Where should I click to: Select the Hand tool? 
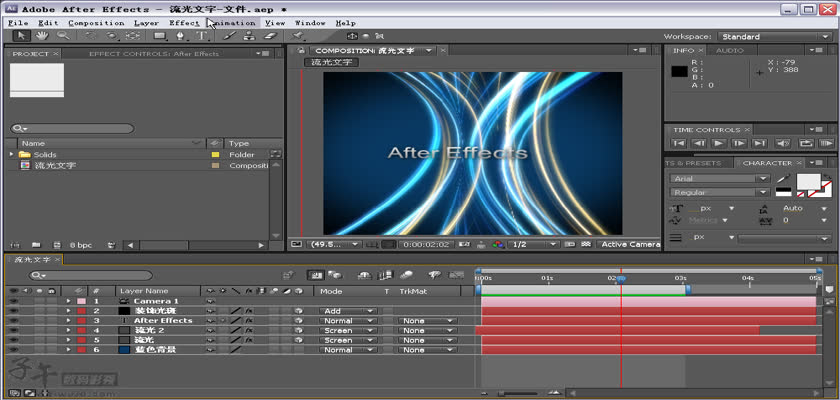coord(42,36)
